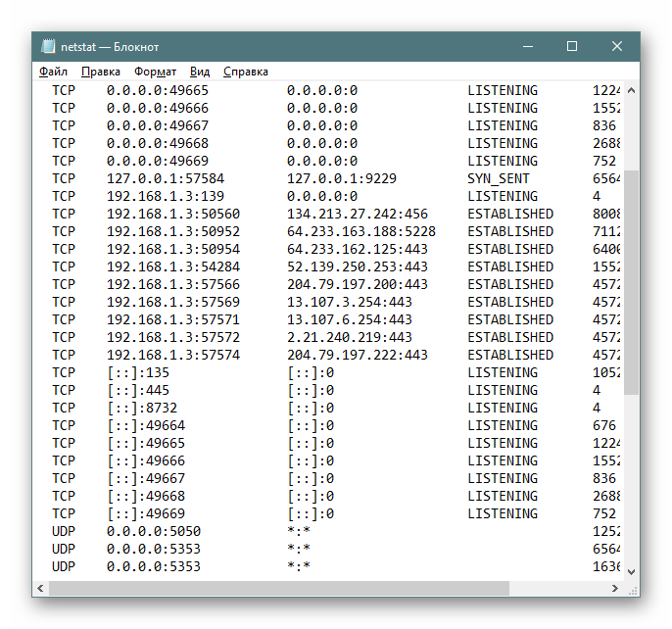
Task: Click local address 192.168.1.3:57572
Action: pos(173,337)
